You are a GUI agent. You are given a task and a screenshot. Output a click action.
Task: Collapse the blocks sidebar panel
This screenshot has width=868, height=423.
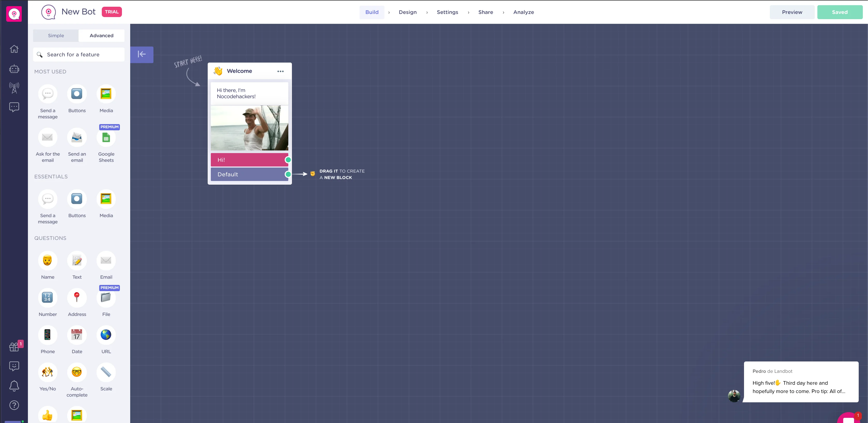142,54
